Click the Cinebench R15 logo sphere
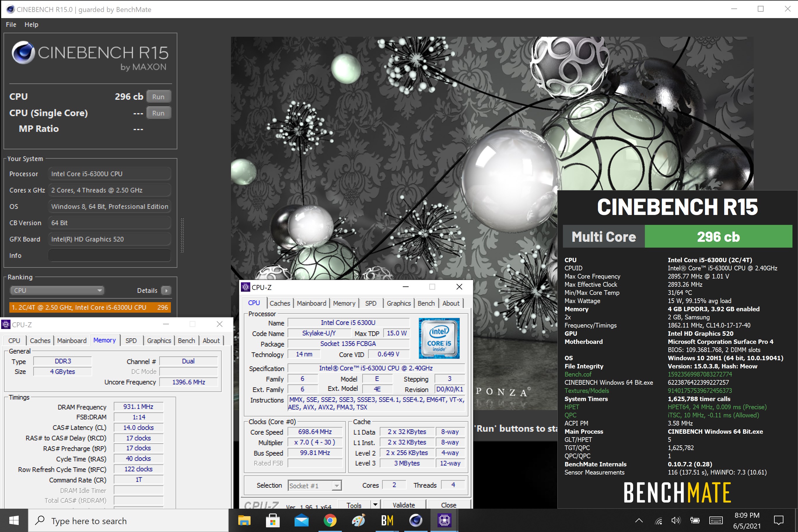 pos(23,52)
